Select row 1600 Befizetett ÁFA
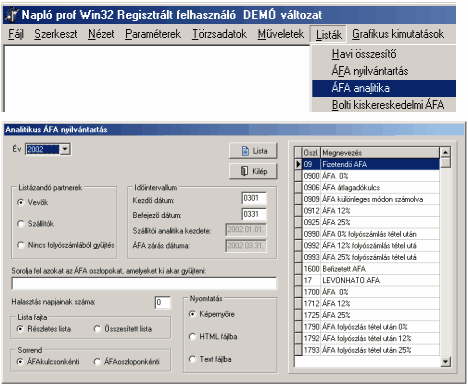The image size is (468, 386). [371, 269]
